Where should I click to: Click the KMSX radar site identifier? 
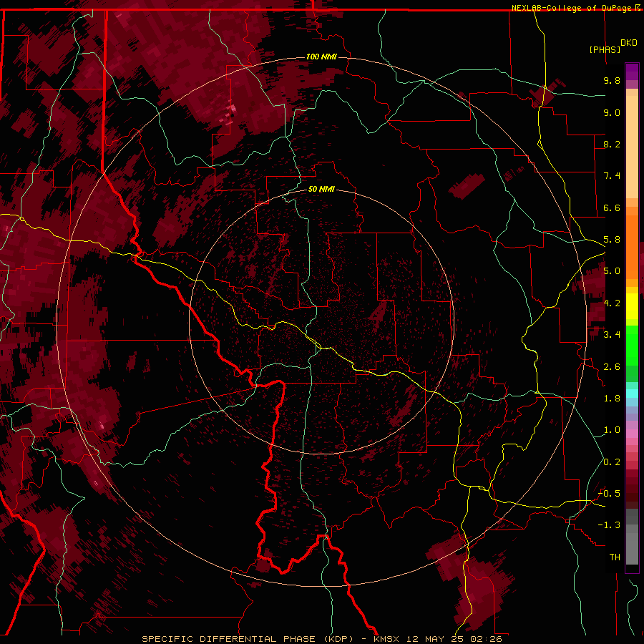click(x=386, y=639)
